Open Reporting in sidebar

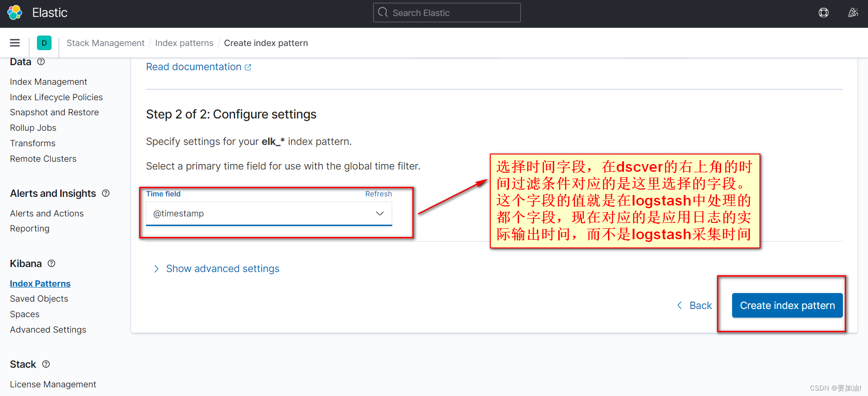(x=30, y=228)
